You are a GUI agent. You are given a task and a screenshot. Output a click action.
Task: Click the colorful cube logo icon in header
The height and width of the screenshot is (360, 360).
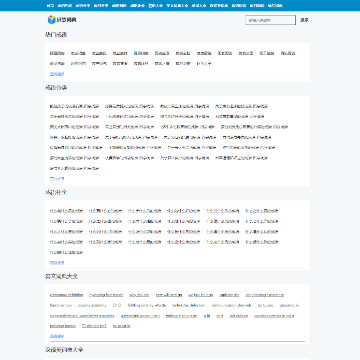(x=51, y=20)
